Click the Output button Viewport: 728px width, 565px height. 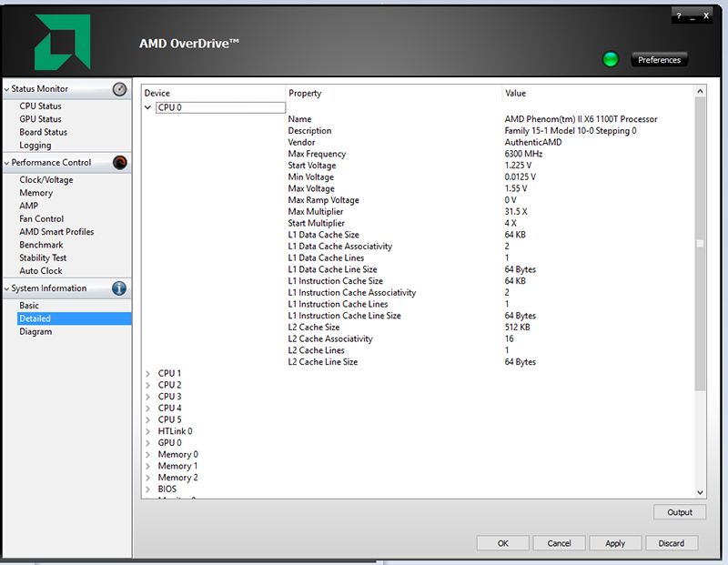point(680,512)
